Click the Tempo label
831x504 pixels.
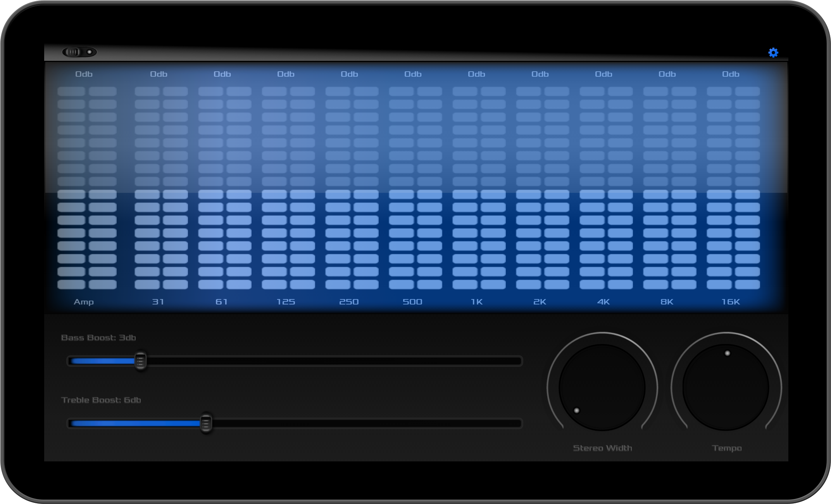coord(727,449)
